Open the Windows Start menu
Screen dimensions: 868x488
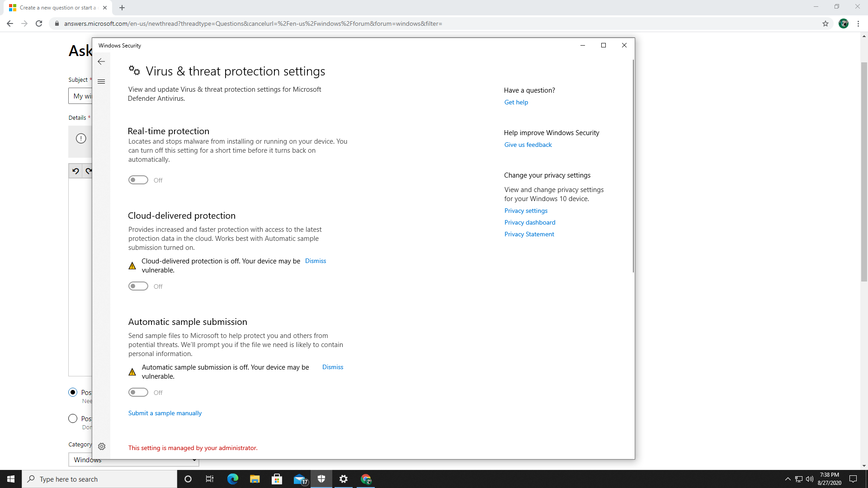pyautogui.click(x=11, y=479)
